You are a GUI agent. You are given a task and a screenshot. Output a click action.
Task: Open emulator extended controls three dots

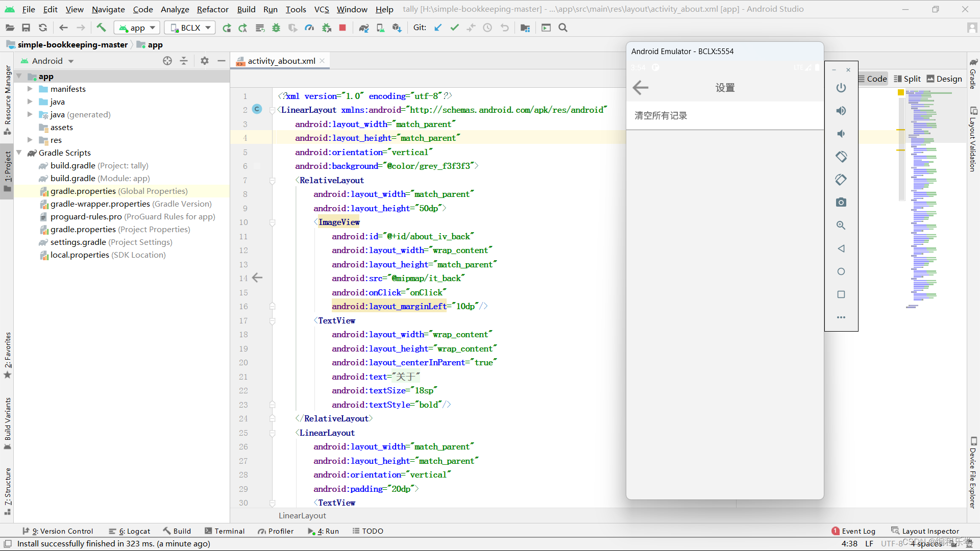841,317
